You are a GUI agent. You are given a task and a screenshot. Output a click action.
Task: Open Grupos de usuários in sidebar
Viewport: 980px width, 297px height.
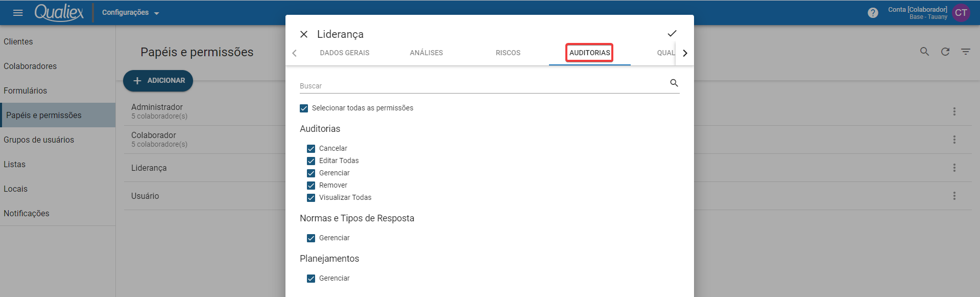58,140
